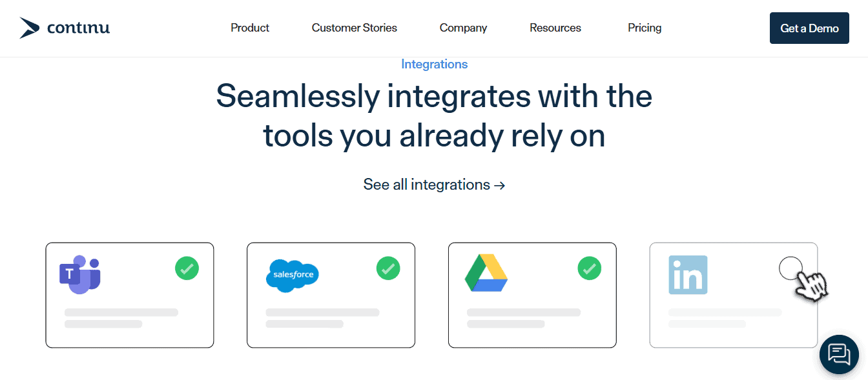Expand the Product navigation menu
This screenshot has width=868, height=380.
250,28
